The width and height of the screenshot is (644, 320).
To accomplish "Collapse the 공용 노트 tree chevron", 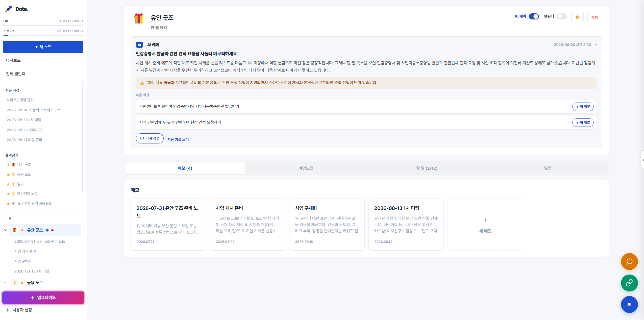I will point(5,283).
